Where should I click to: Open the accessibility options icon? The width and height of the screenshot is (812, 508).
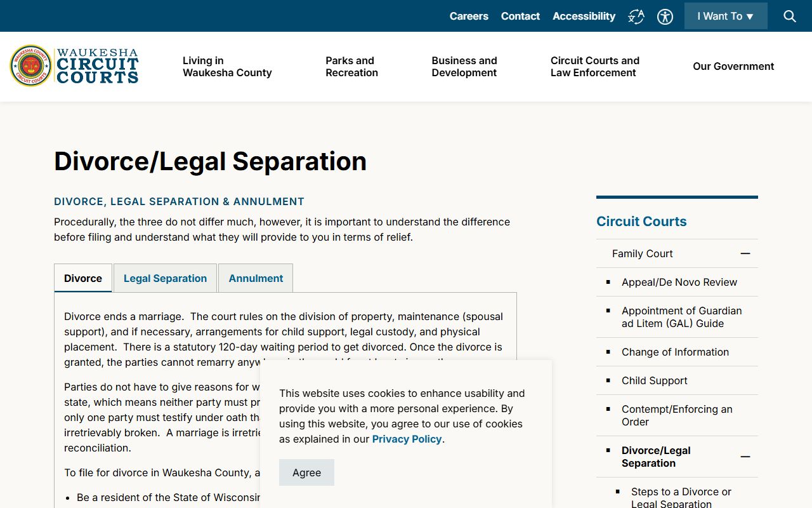[x=665, y=17]
